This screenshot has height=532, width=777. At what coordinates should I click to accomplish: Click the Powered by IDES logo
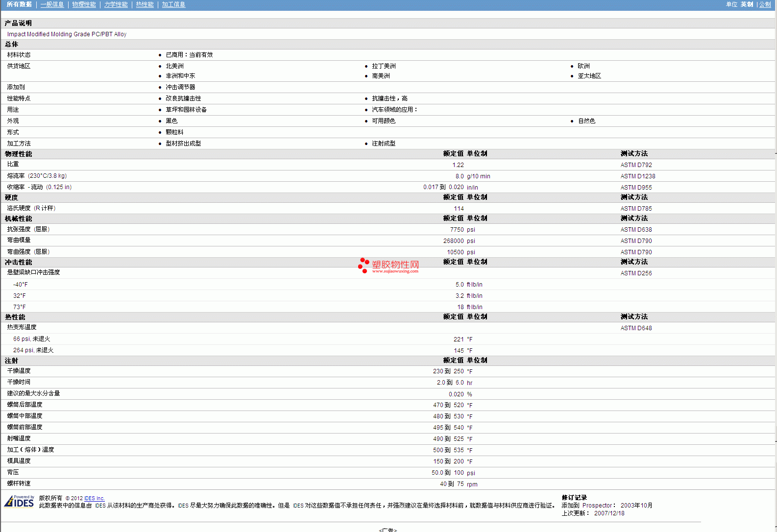19,501
